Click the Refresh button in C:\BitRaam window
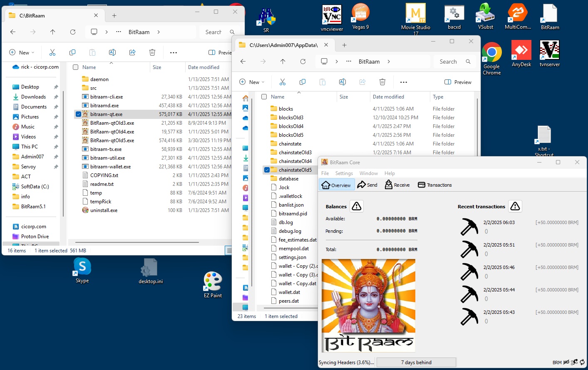This screenshot has width=588, height=370. [73, 32]
